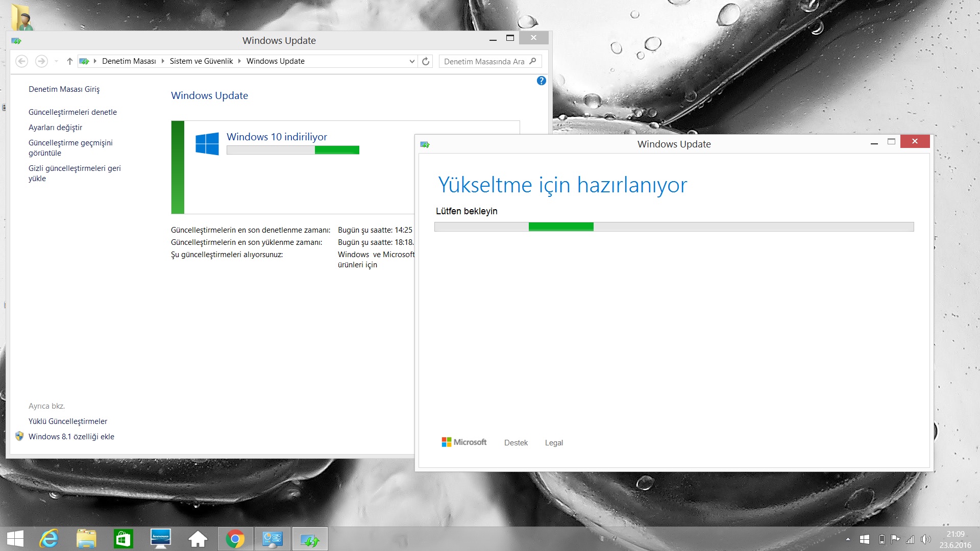
Task: Open 'Ayarları değiştir' link
Action: coord(55,128)
